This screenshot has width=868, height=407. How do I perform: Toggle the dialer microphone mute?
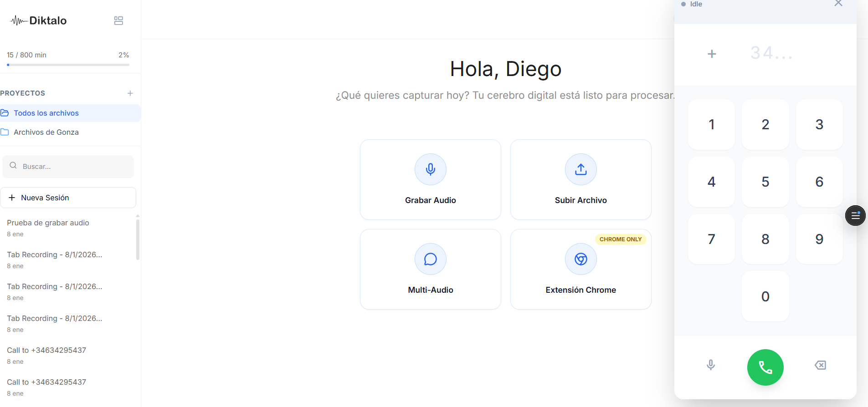click(711, 365)
